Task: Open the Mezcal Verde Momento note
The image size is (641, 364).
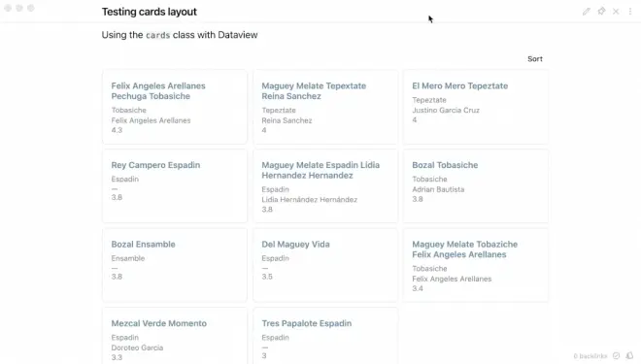Action: 158,323
